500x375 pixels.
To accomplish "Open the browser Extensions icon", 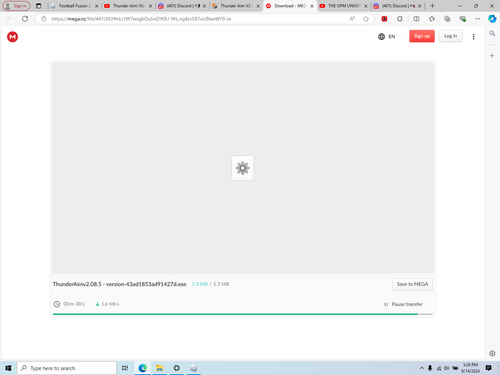I will 400,19.
